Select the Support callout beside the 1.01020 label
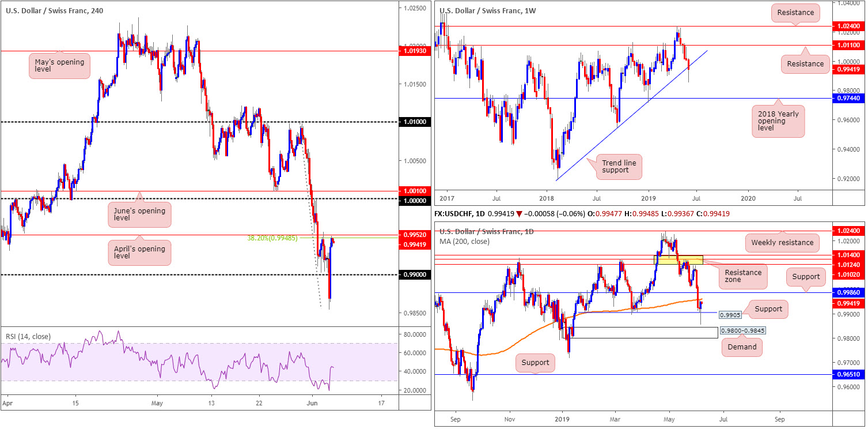This screenshot has width=868, height=429. pyautogui.click(x=805, y=277)
